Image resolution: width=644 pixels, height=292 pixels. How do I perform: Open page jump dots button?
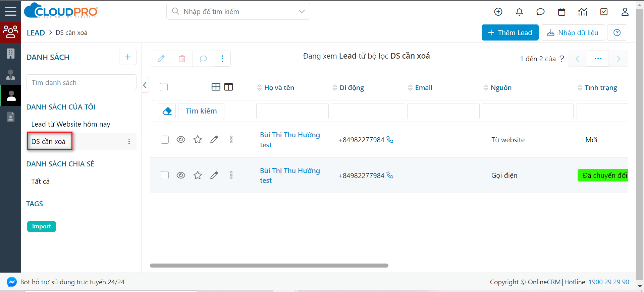(x=598, y=59)
